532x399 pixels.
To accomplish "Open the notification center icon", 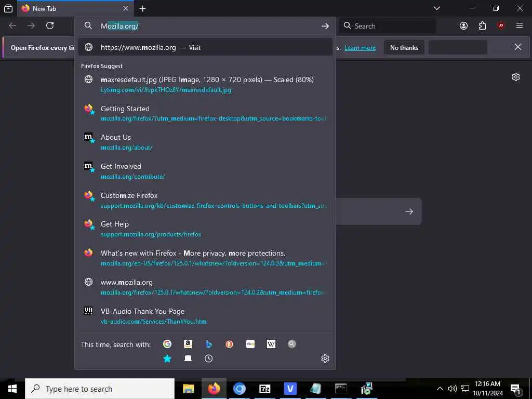I will coord(515,389).
